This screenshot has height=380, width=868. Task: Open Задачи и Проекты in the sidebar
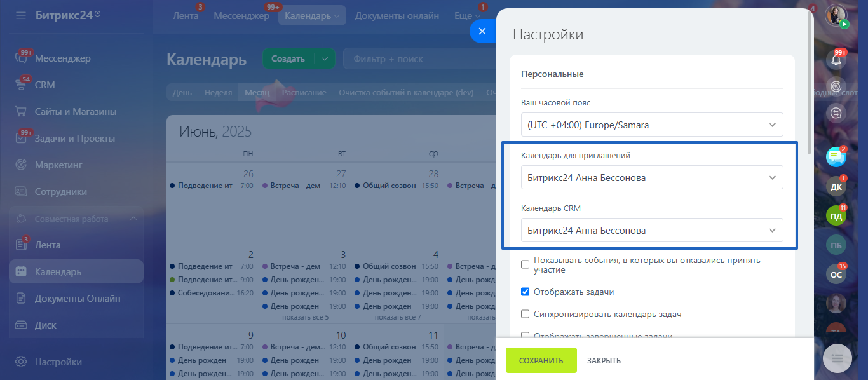click(x=76, y=139)
